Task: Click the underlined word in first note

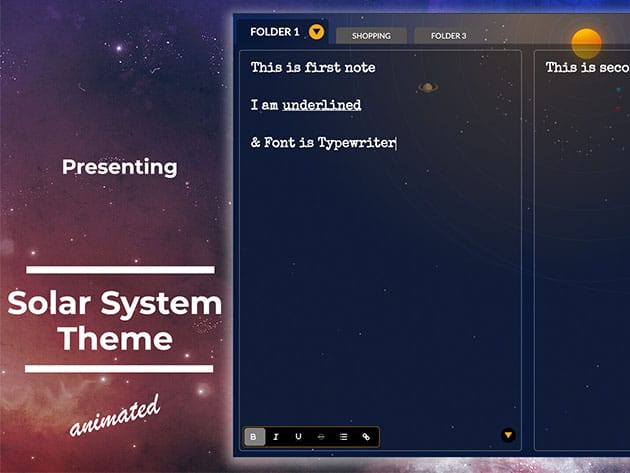Action: [321, 105]
